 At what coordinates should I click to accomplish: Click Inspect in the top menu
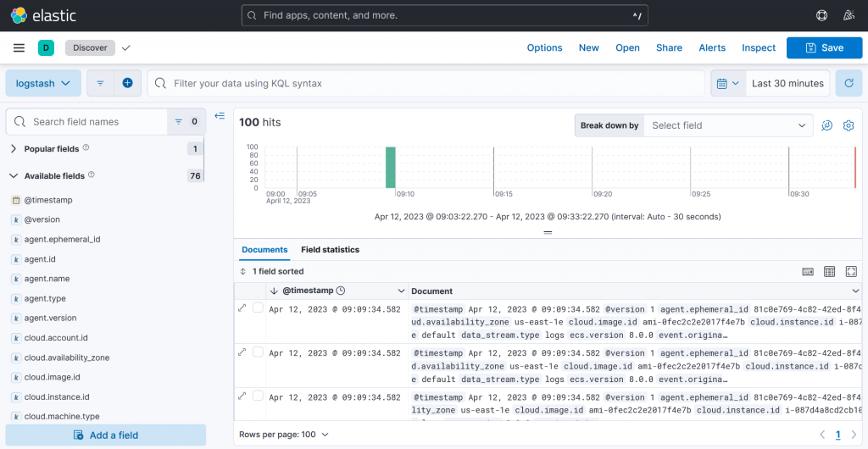(759, 48)
